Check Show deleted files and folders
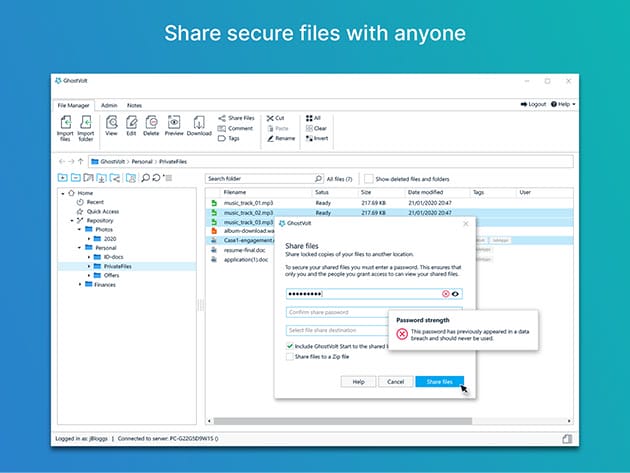630x473 pixels. tap(368, 179)
